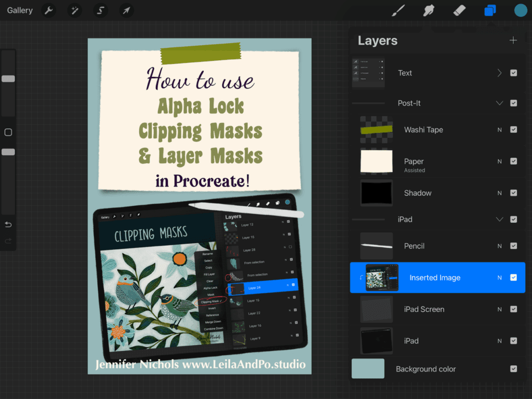Hide the Washi Tape layer

513,129
